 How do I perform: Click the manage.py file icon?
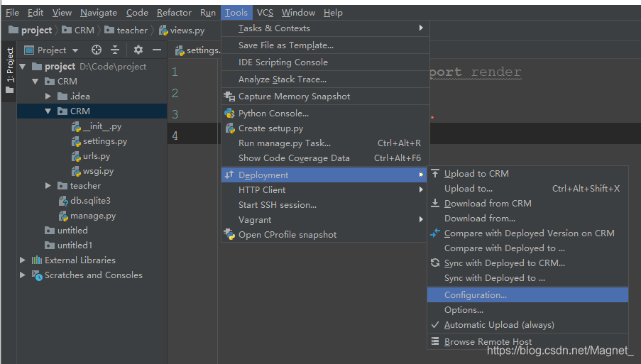coord(63,216)
